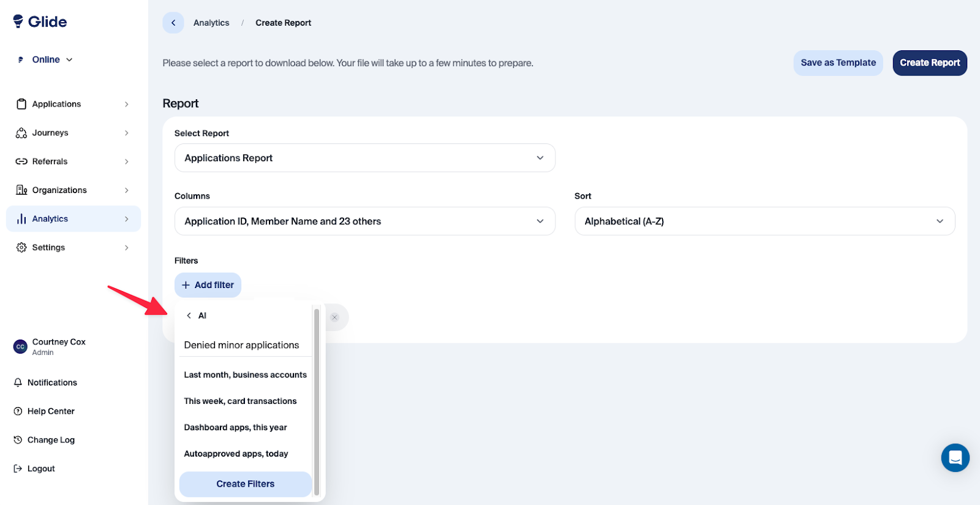The image size is (980, 505).
Task: Remove filter chip with X icon
Action: [x=334, y=317]
